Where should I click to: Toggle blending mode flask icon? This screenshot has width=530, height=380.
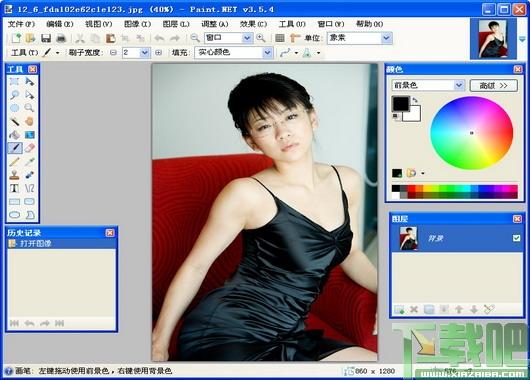[x=307, y=53]
